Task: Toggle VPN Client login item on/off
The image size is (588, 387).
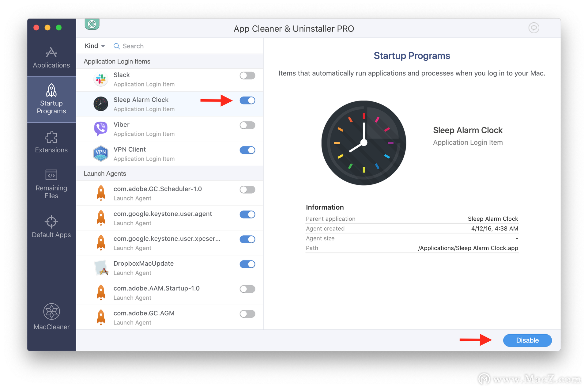Action: 247,150
